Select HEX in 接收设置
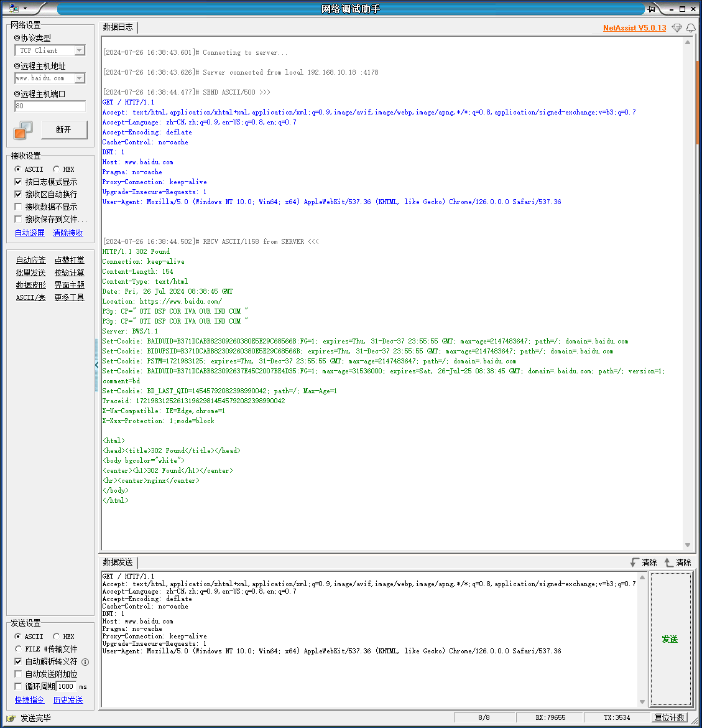This screenshot has width=702, height=728. click(x=63, y=169)
